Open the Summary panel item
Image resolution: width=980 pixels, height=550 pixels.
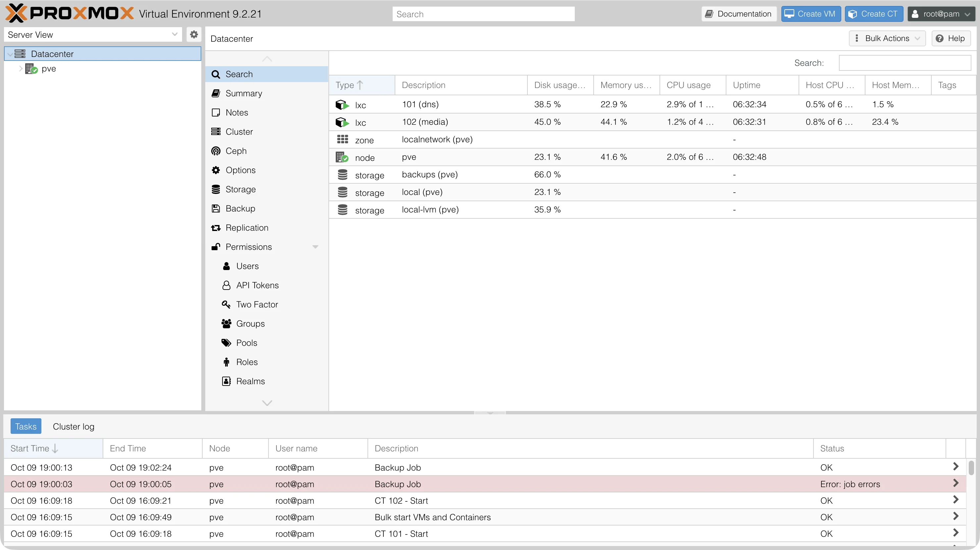click(266, 93)
